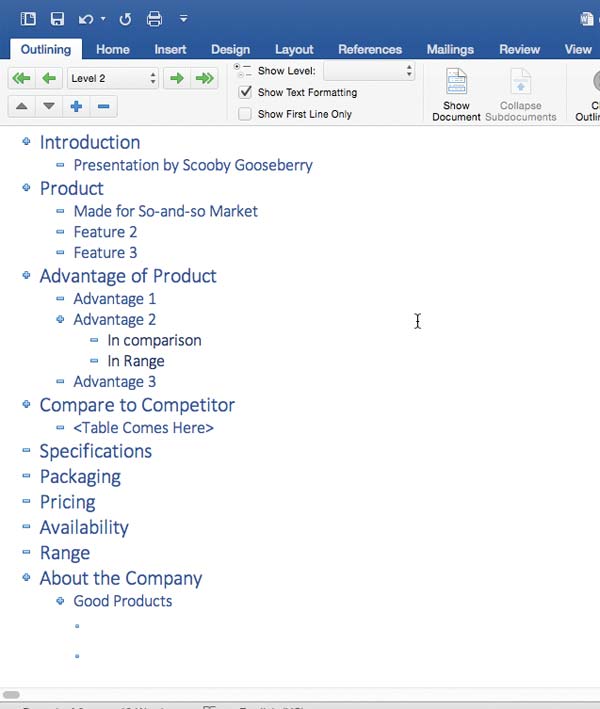
Task: Move selected item down with triangle
Action: click(48, 106)
